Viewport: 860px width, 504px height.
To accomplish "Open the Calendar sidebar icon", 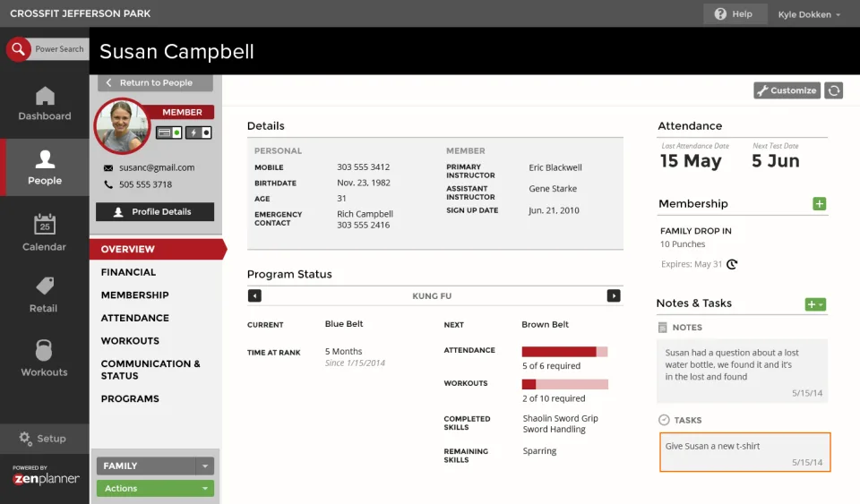I will 45,225.
